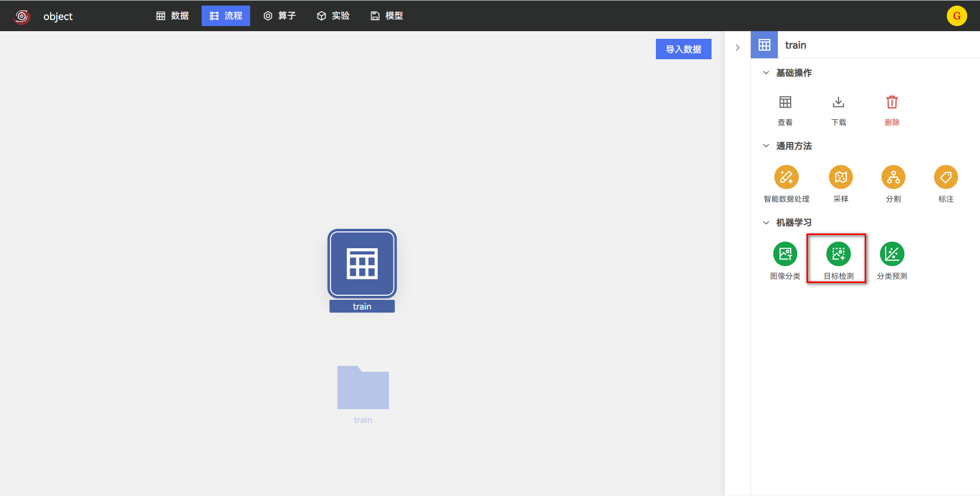Click the train label under the dataset node
Viewport: 980px width, 496px height.
coord(362,306)
